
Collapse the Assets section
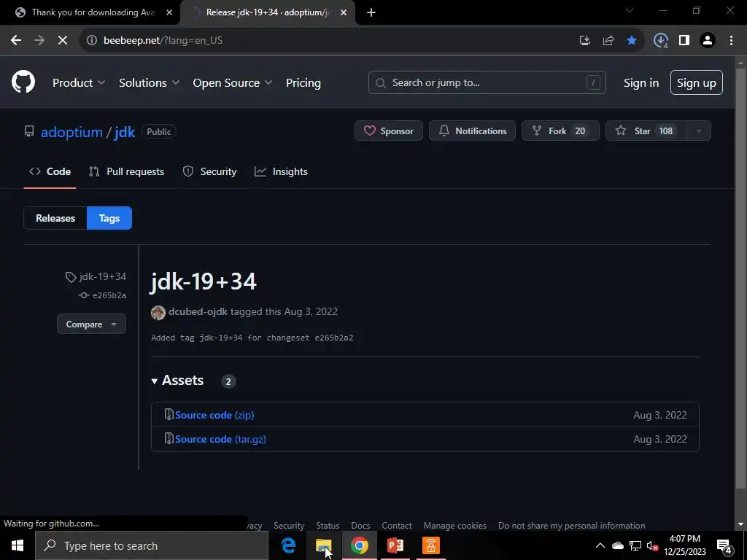[x=178, y=381]
